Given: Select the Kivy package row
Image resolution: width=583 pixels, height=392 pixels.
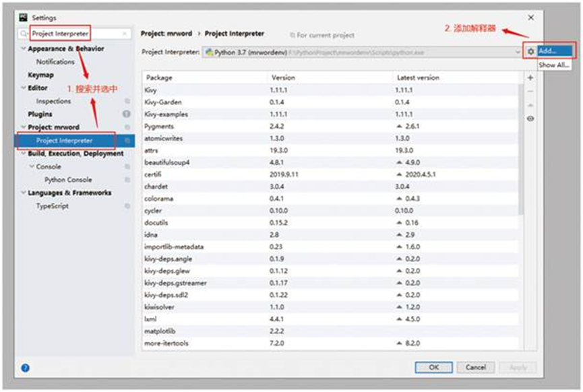Looking at the screenshot, I should tap(330, 90).
